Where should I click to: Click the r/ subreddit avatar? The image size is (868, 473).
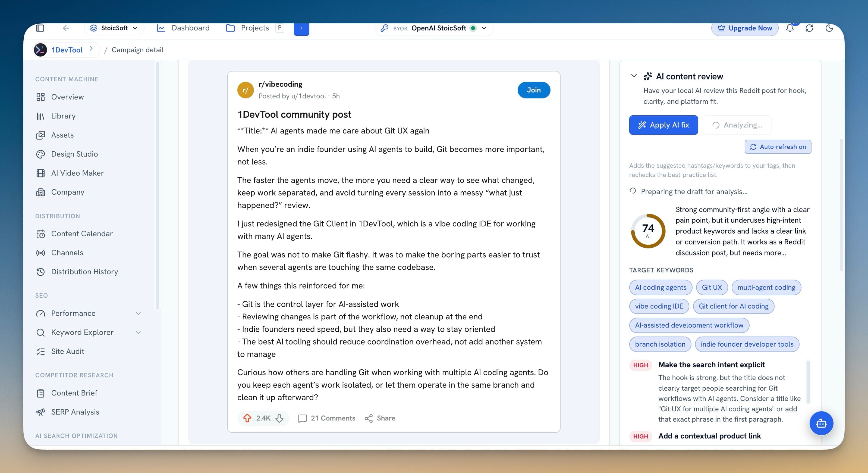coord(246,90)
